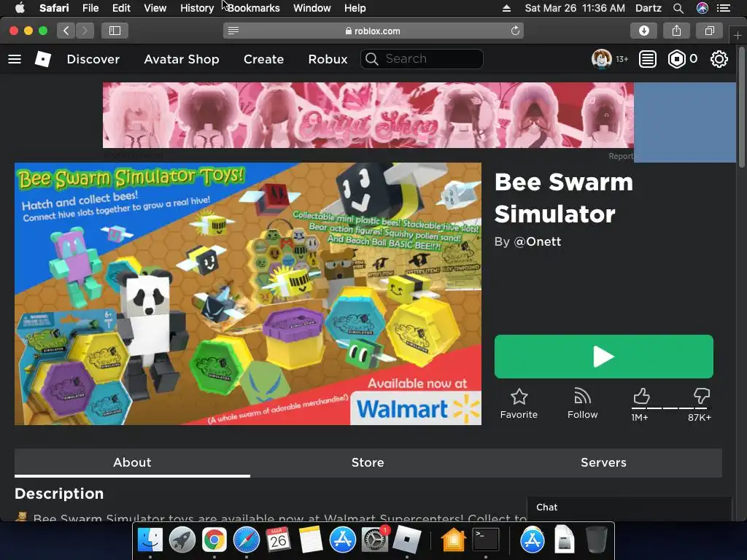Open the History menu
Viewport: 747px width, 560px height.
197,8
